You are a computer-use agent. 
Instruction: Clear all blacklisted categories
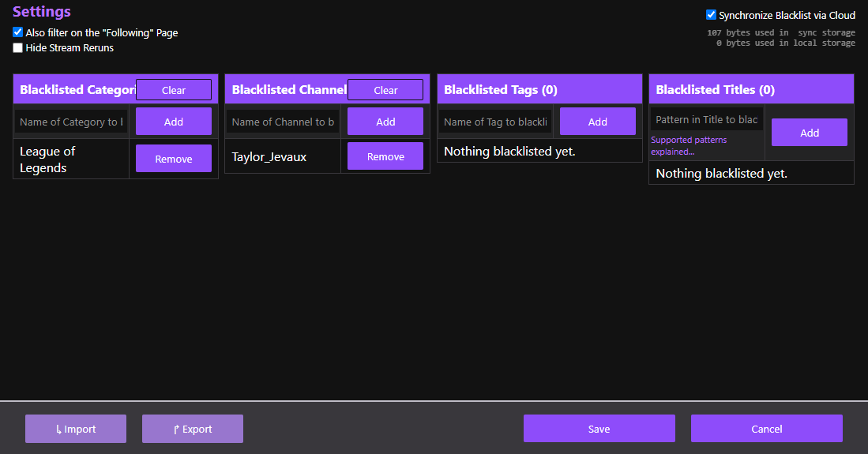pos(174,90)
